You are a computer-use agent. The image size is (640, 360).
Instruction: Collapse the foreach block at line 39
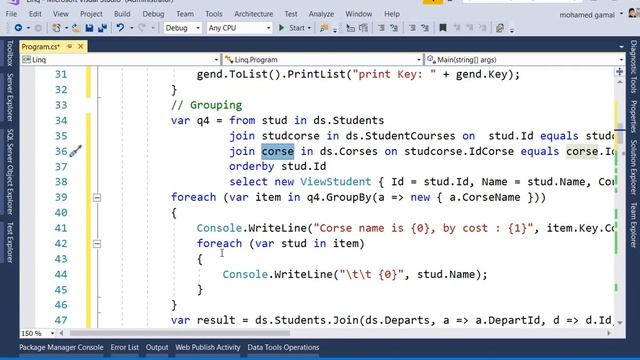(x=97, y=198)
